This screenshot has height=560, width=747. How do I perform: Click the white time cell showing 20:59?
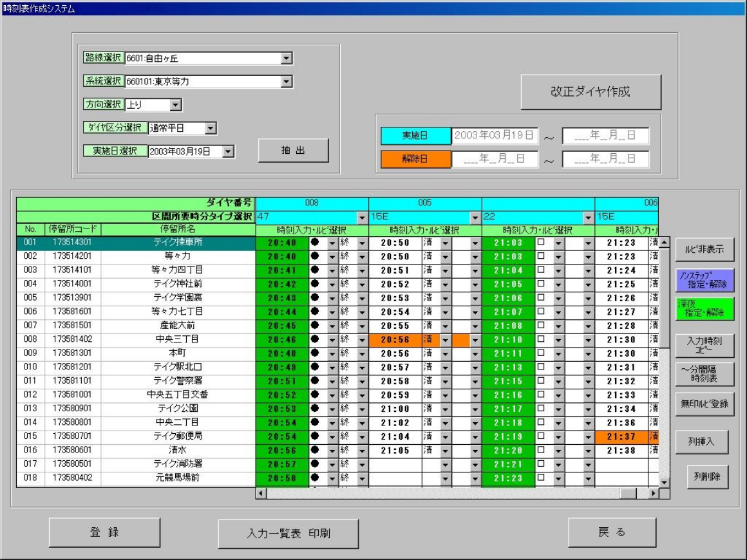click(395, 395)
